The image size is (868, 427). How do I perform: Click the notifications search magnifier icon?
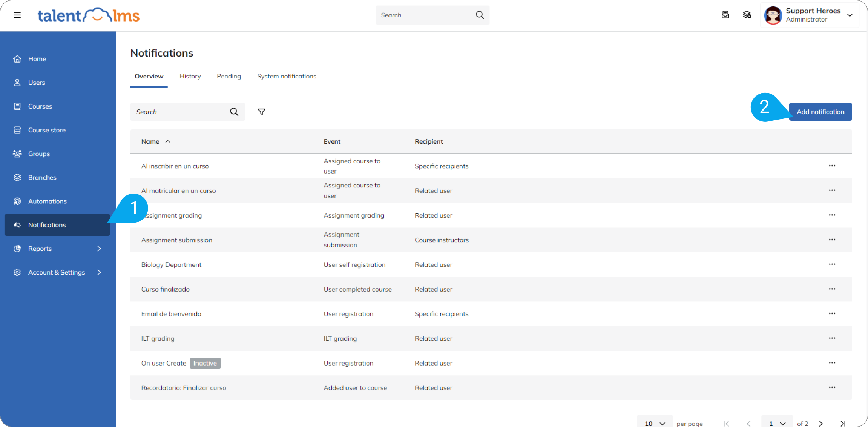tap(234, 112)
